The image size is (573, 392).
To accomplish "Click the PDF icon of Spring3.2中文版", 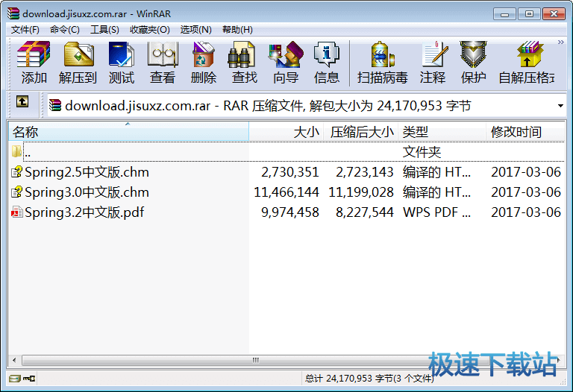I will 16,212.
